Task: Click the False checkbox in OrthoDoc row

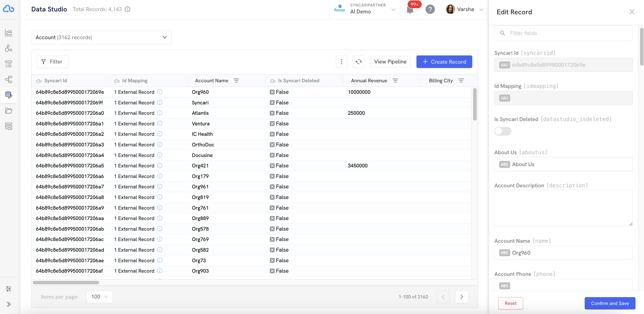Action: pyautogui.click(x=272, y=145)
